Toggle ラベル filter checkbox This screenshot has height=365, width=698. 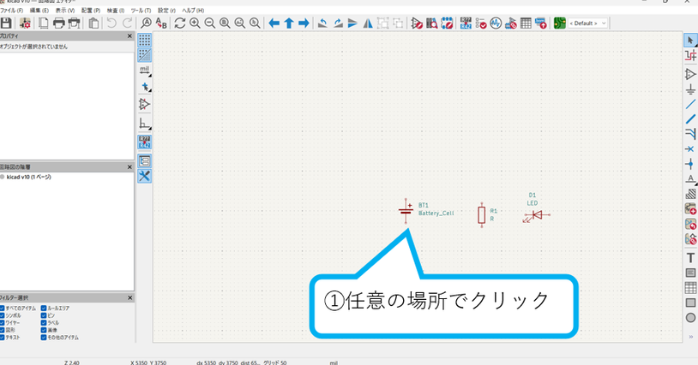(44, 323)
